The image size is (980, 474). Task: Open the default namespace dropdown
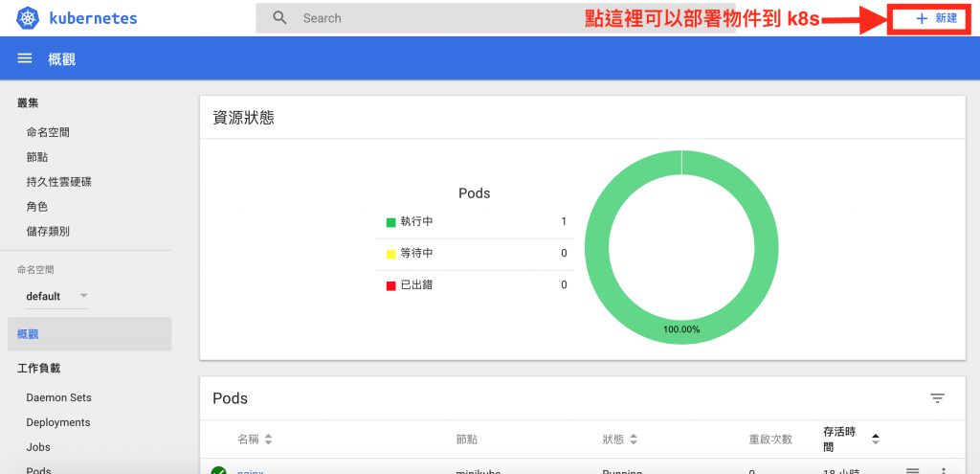tap(56, 296)
